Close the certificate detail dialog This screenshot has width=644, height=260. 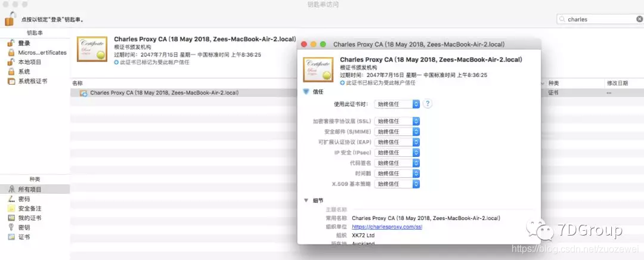pyautogui.click(x=304, y=44)
